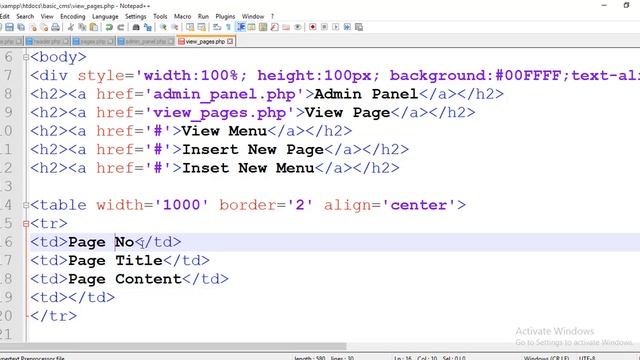This screenshot has width=640, height=360.
Task: Open the Replace dialog toolbar icon
Action: 148,27
